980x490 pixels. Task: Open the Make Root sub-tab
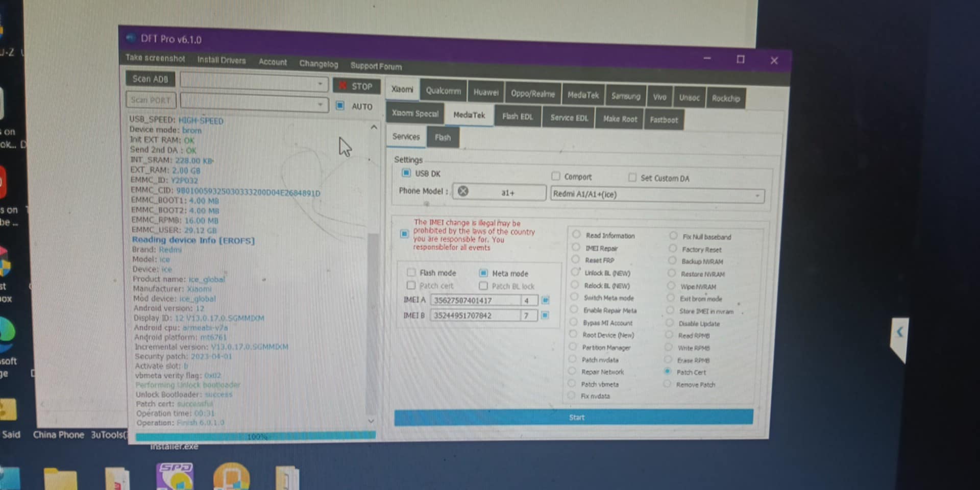(x=620, y=119)
